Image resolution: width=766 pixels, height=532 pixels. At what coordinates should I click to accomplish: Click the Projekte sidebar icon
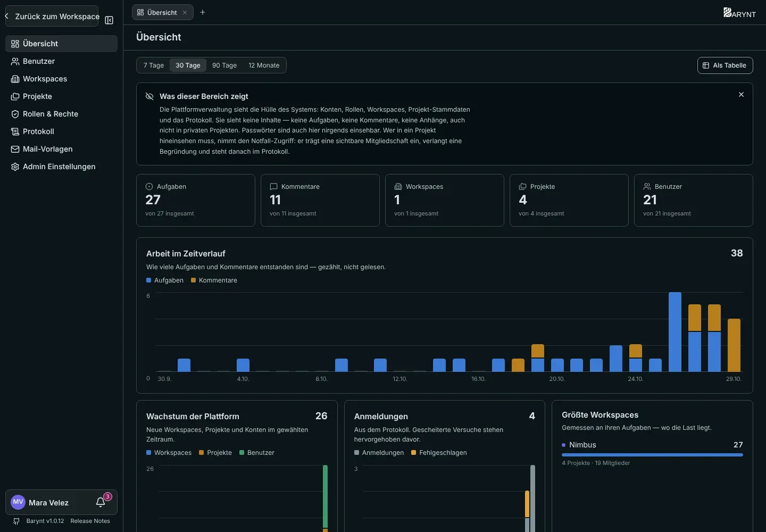(x=15, y=96)
